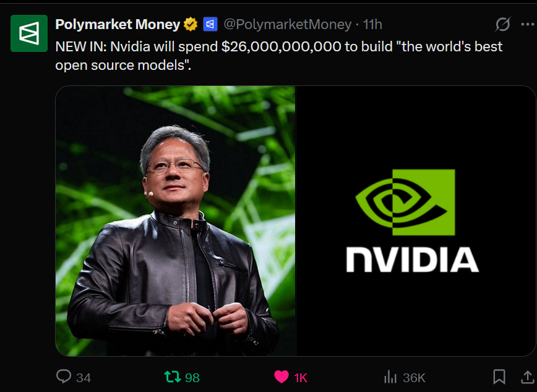Click the gold verified checkmark badge

click(x=191, y=25)
